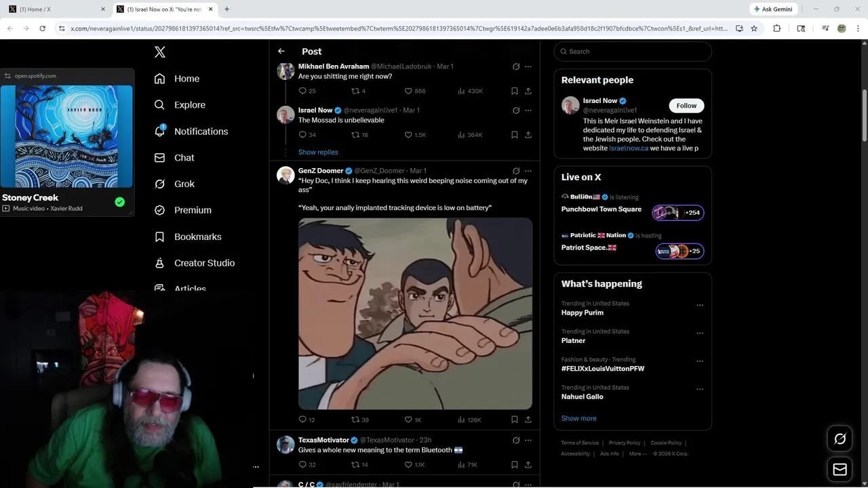The height and width of the screenshot is (488, 868).
Task: Open the Happy Purim trending topic
Action: coord(583,312)
